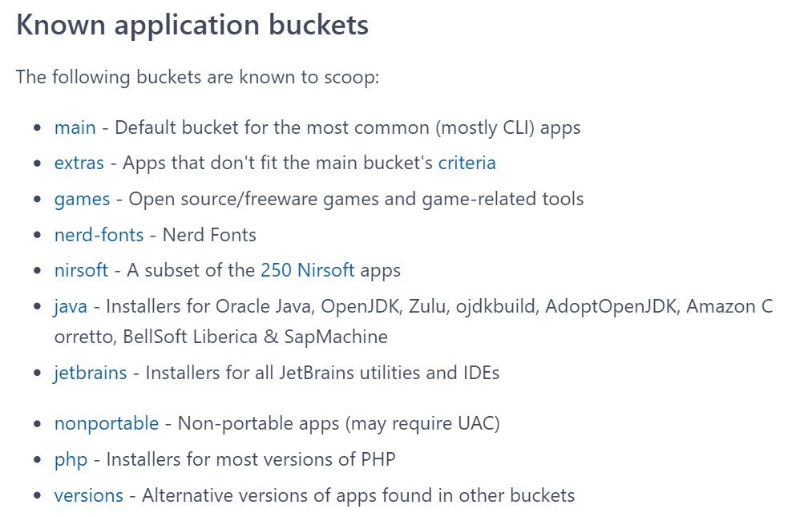This screenshot has height=517, width=812.
Task: Open the main bucket link
Action: coord(75,127)
